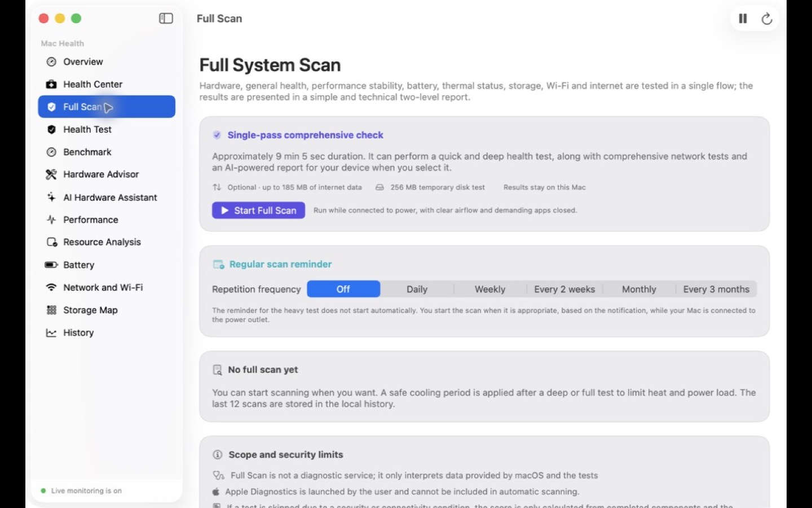This screenshot has height=508, width=812.
Task: Click the stethoscope icon beside Full Scan note
Action: [218, 475]
